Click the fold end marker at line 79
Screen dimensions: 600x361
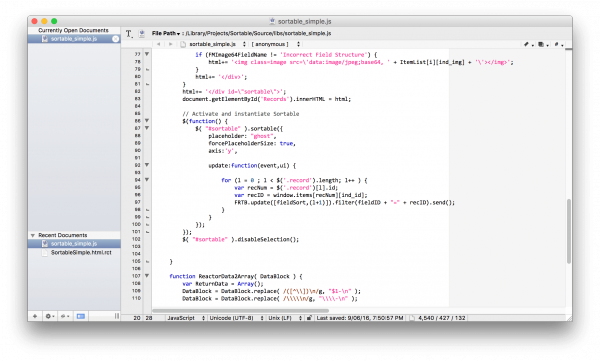[x=147, y=70]
